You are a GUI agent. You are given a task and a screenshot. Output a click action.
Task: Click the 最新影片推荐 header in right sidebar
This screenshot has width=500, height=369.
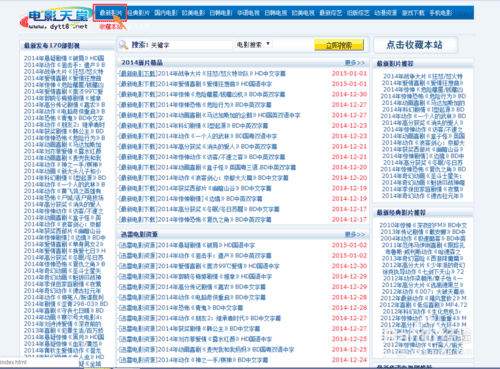pos(395,63)
